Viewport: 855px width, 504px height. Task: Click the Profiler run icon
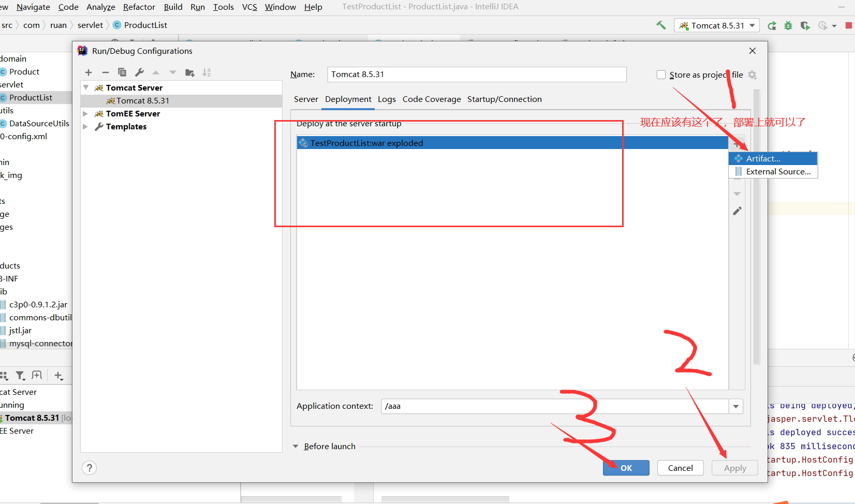pos(822,25)
